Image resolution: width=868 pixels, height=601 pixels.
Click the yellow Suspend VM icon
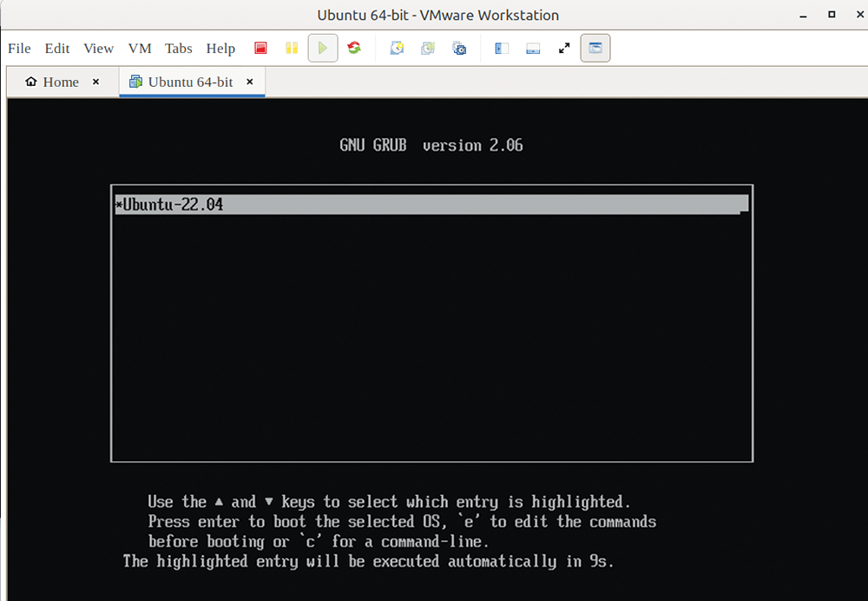[x=292, y=48]
